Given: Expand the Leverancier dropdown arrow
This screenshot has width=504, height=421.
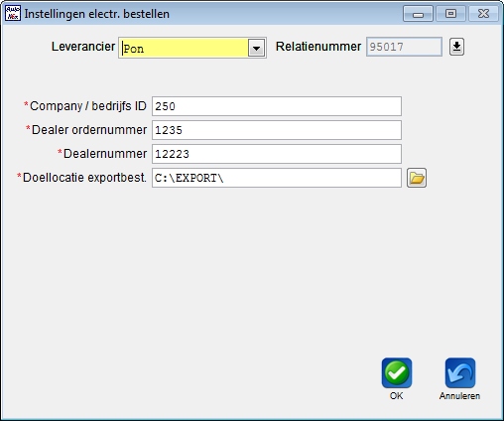Looking at the screenshot, I should click(256, 49).
